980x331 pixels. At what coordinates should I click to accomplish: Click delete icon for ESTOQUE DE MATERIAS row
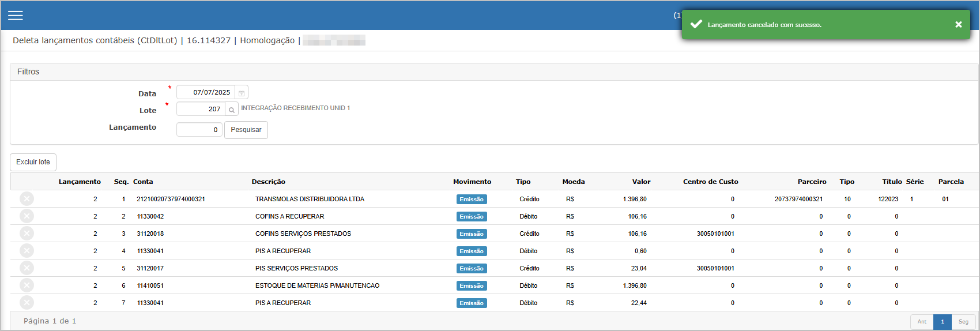pyautogui.click(x=27, y=285)
